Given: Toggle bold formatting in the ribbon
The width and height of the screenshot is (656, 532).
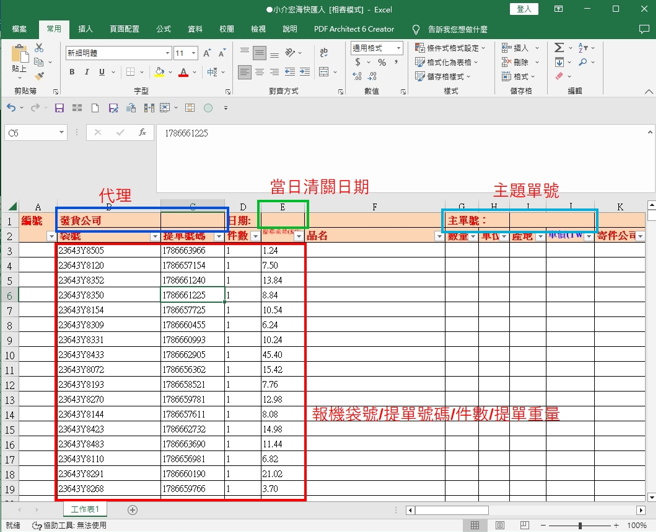Looking at the screenshot, I should coord(70,71).
